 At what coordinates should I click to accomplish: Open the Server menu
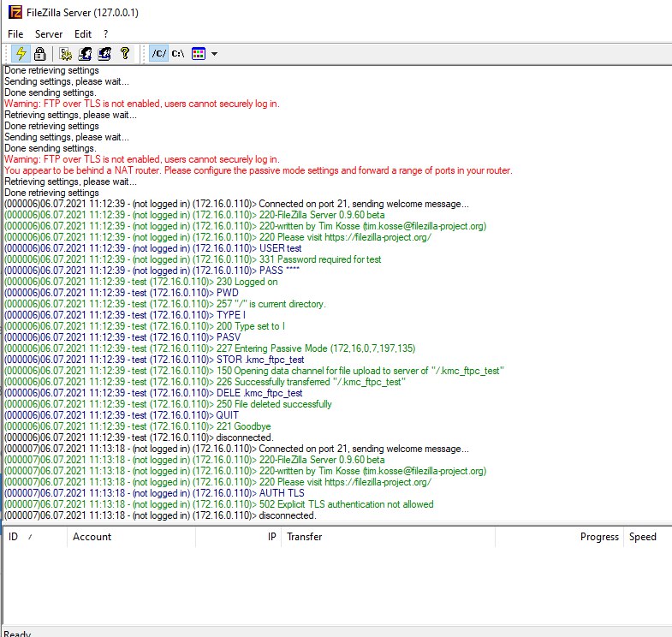point(49,34)
